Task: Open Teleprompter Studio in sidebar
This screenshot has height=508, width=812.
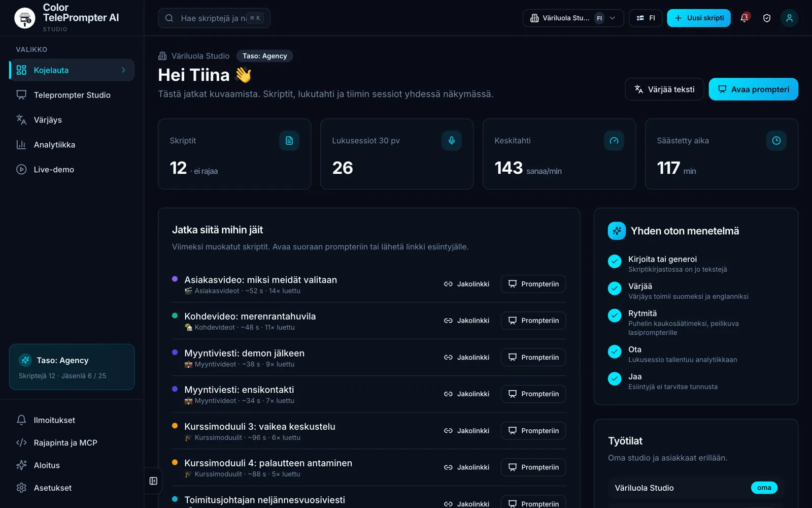Action: (72, 95)
